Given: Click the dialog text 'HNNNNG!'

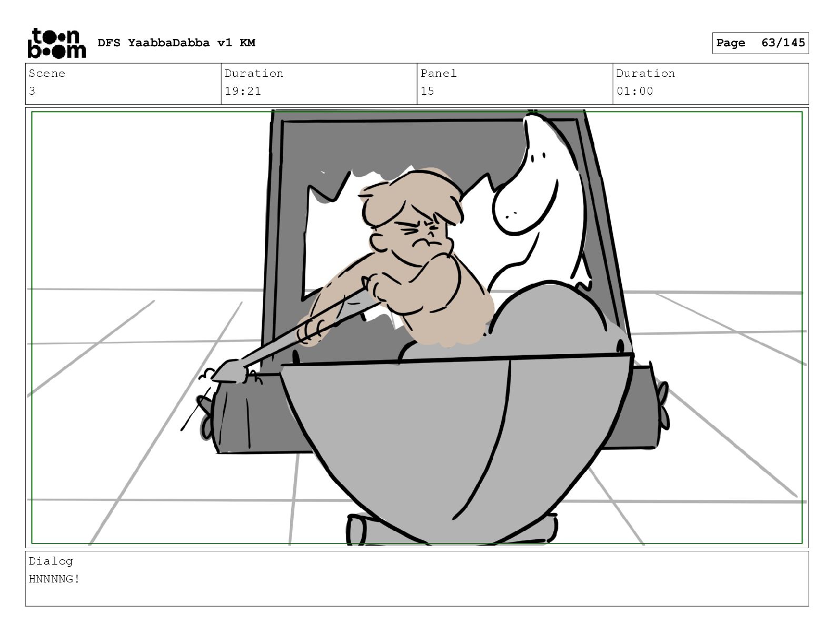Looking at the screenshot, I should 54,579.
